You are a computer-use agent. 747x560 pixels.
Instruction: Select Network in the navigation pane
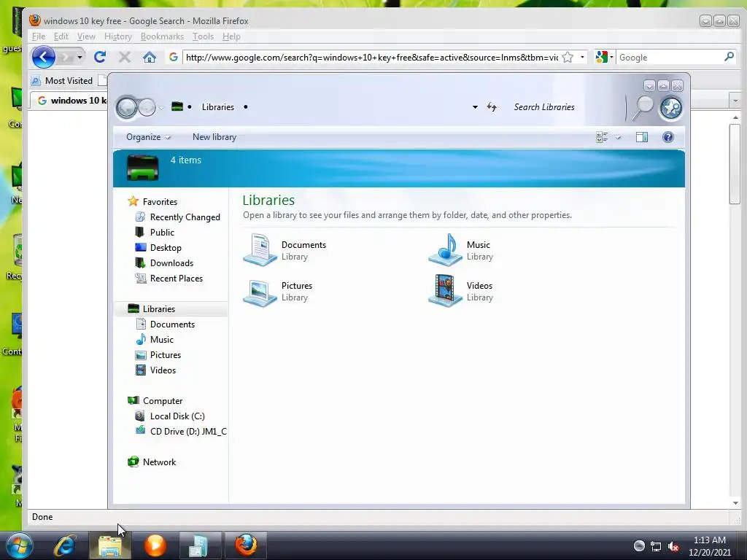coord(159,462)
